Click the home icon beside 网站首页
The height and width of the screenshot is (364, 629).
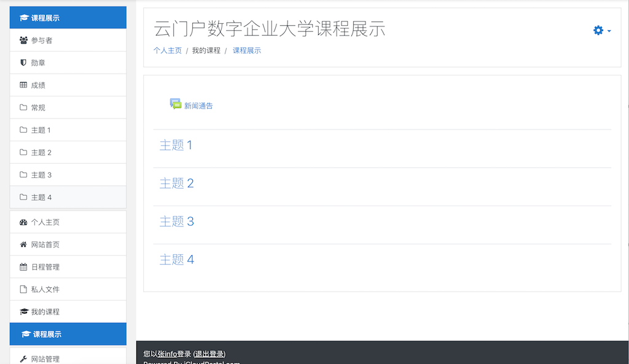click(23, 245)
